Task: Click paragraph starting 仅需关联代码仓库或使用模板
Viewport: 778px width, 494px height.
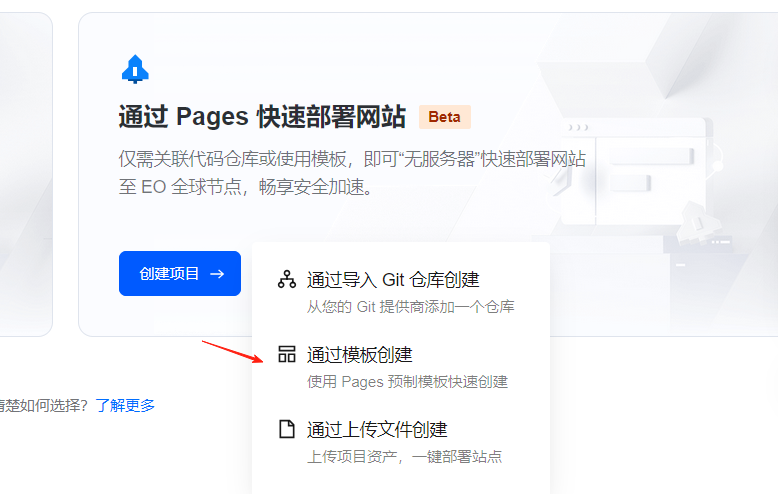Action: coord(352,173)
